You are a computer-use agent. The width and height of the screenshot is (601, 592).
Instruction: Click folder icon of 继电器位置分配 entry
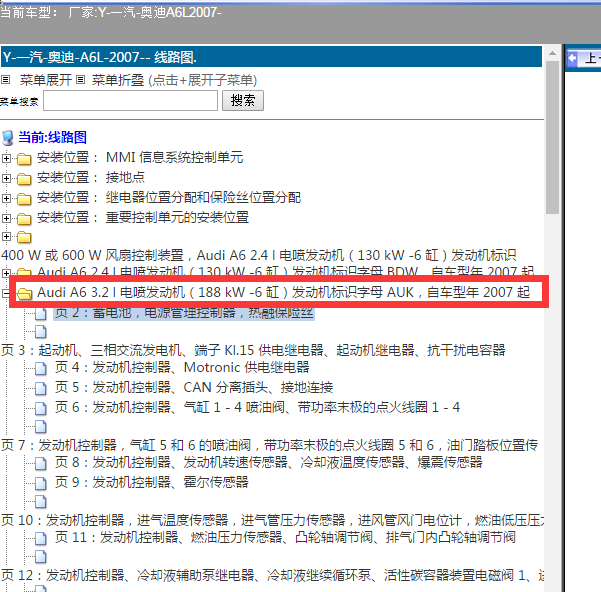tap(24, 198)
